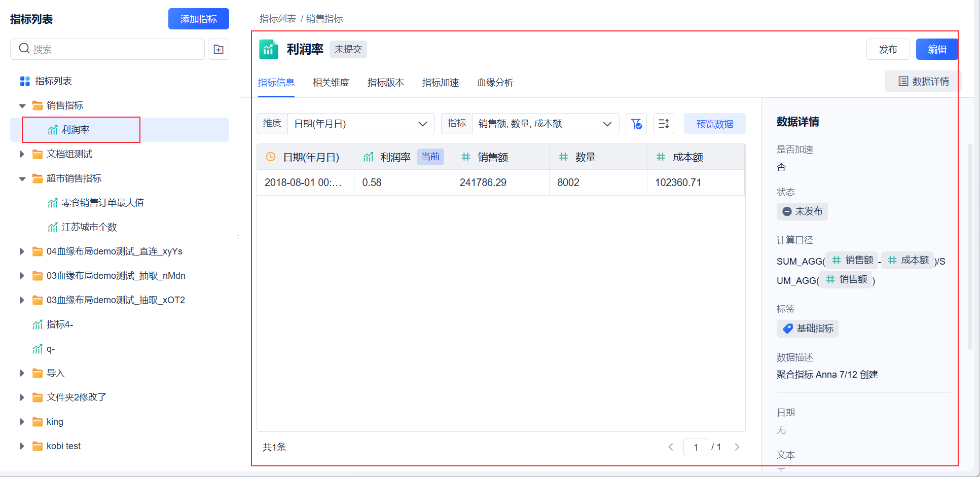Click the sort settings icon beside filter
980x477 pixels.
point(664,124)
